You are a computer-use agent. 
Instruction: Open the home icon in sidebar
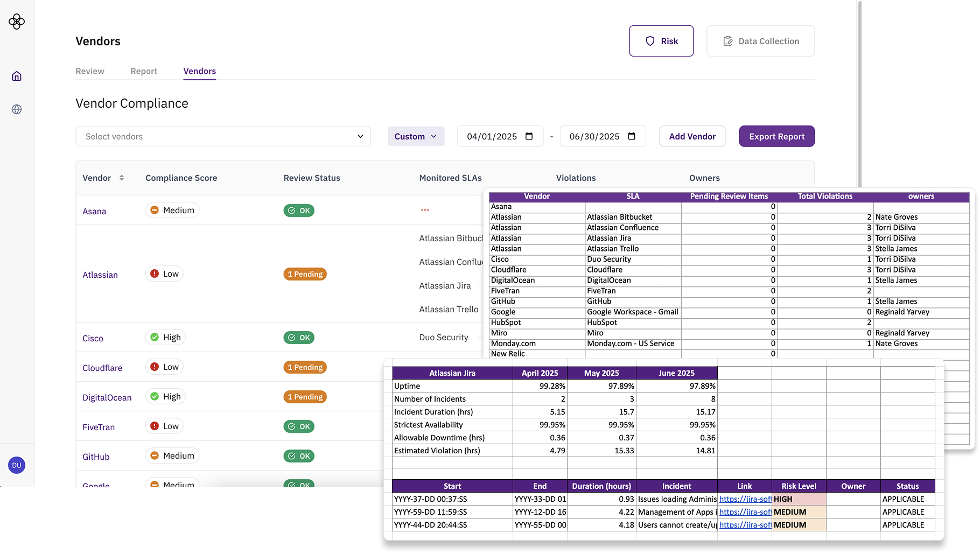(x=17, y=76)
